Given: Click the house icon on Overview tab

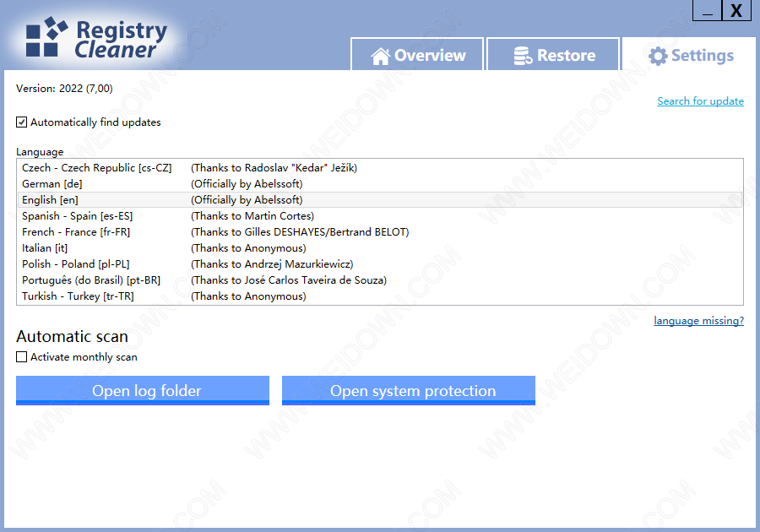Looking at the screenshot, I should point(381,57).
